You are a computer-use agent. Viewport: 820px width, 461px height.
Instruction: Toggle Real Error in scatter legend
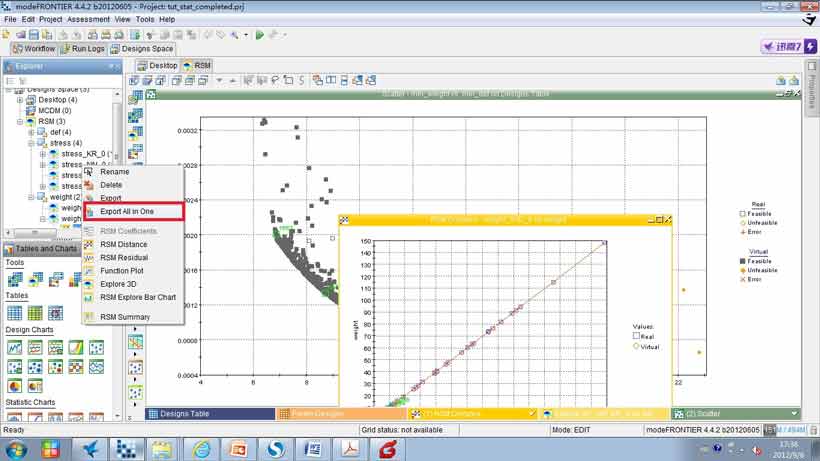(743, 232)
